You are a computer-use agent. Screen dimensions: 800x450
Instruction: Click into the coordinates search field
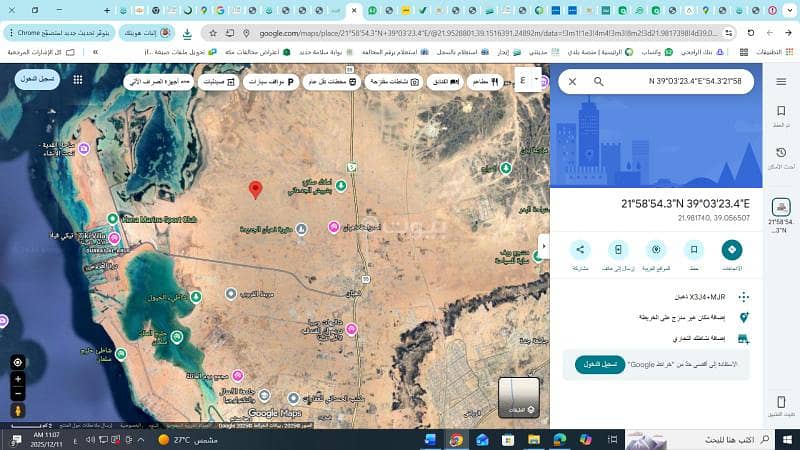click(680, 81)
